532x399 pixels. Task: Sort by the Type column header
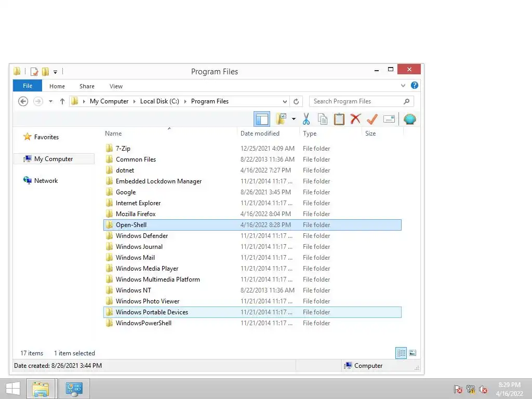pyautogui.click(x=331, y=134)
